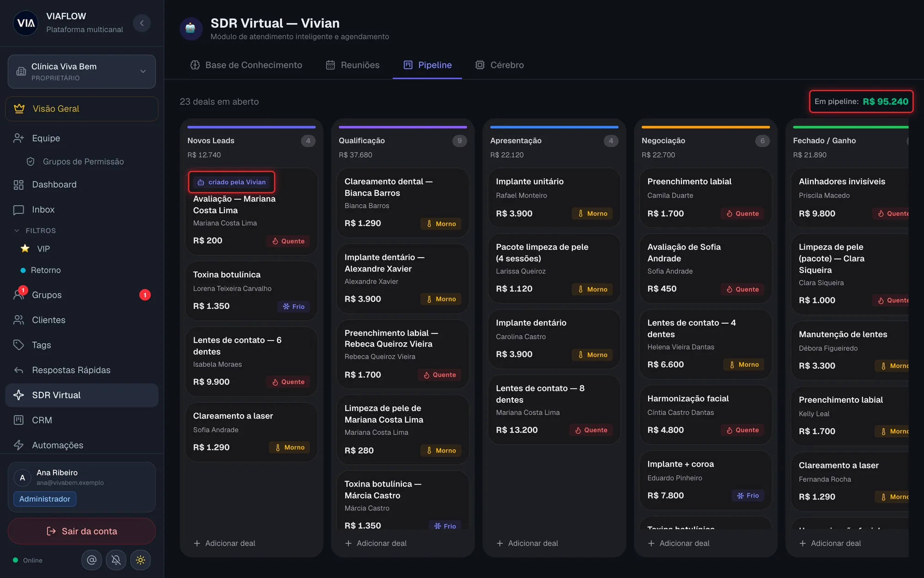Collapse sidebar using the chevron arrow
The image size is (924, 578).
[x=142, y=23]
